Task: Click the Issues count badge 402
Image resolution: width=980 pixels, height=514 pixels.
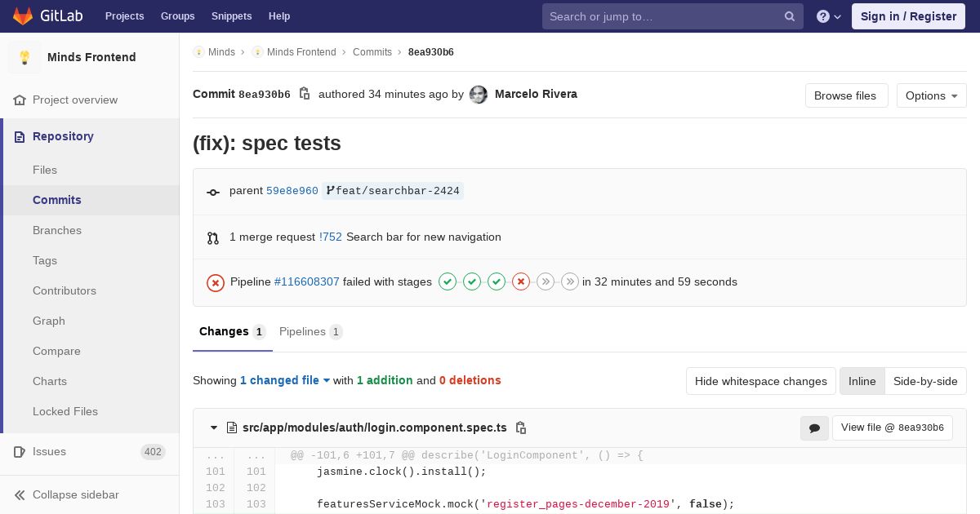Action: click(153, 452)
